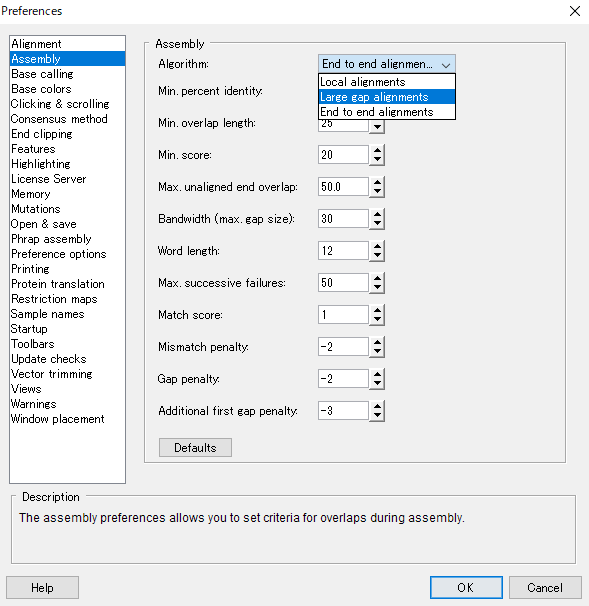Increase Bandwidth max gap size
The height and width of the screenshot is (606, 589).
(x=377, y=214)
